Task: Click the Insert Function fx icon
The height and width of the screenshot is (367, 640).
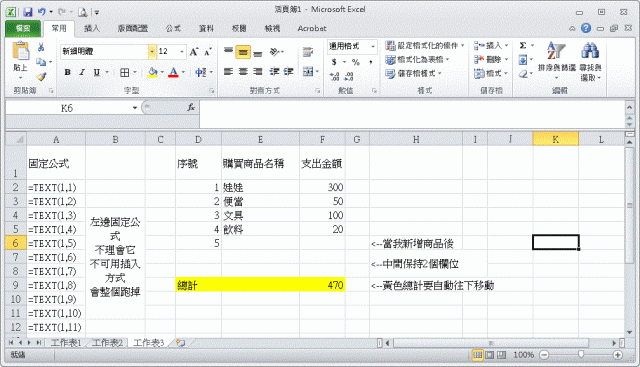Action: pos(191,108)
